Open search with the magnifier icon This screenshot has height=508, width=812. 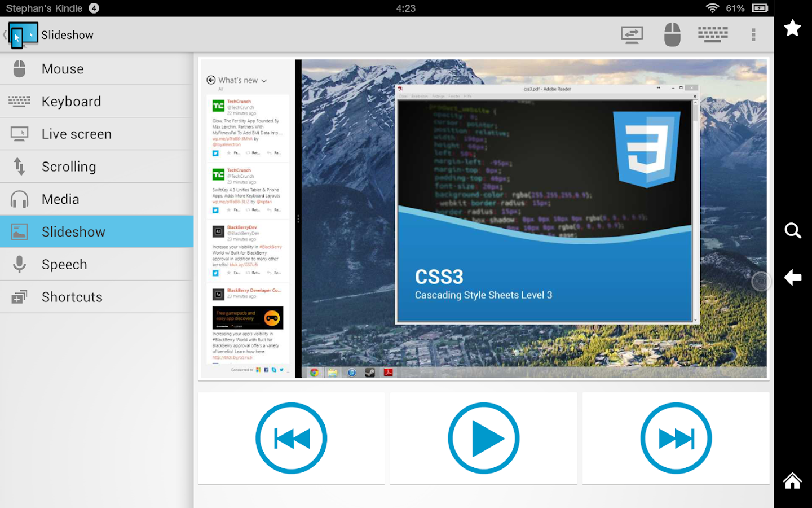[792, 230]
